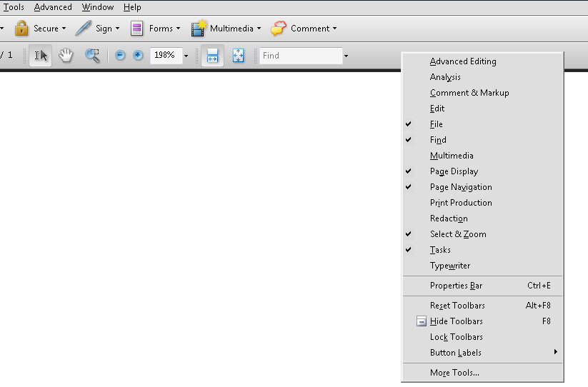The width and height of the screenshot is (588, 387).
Task: Activate the Select tool cursor icon
Action: [41, 56]
